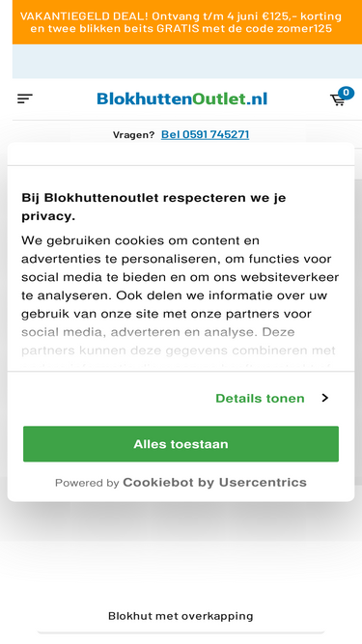The width and height of the screenshot is (362, 644).
Task: Click the Vragen? label
Action: coord(134,135)
